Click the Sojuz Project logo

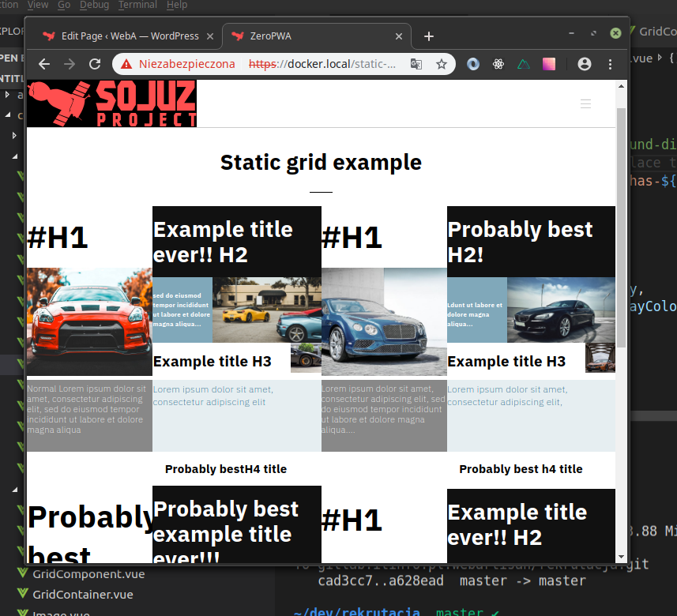point(112,103)
